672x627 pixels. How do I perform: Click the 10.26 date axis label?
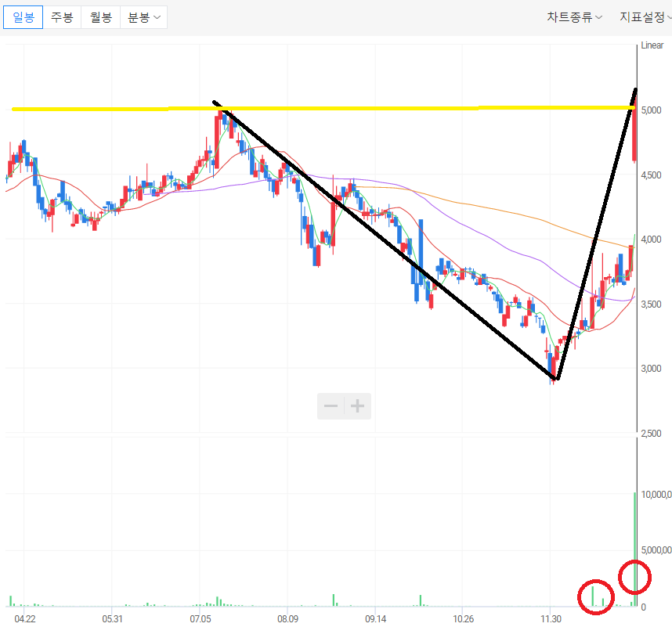point(464,619)
